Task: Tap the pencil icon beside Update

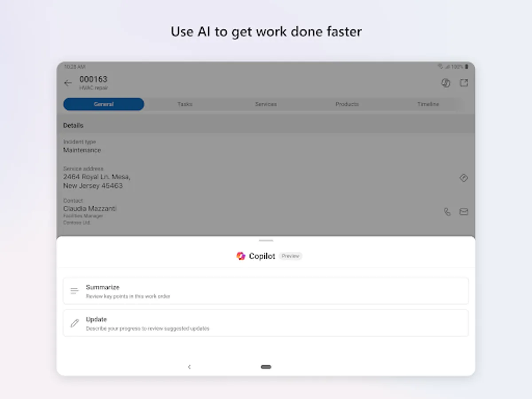Action: click(x=74, y=323)
